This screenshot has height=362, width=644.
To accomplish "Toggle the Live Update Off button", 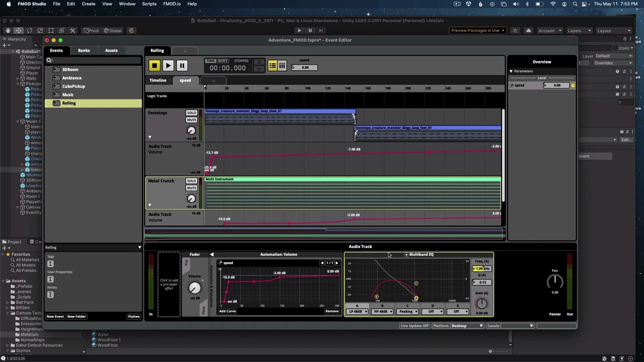I will tap(414, 326).
